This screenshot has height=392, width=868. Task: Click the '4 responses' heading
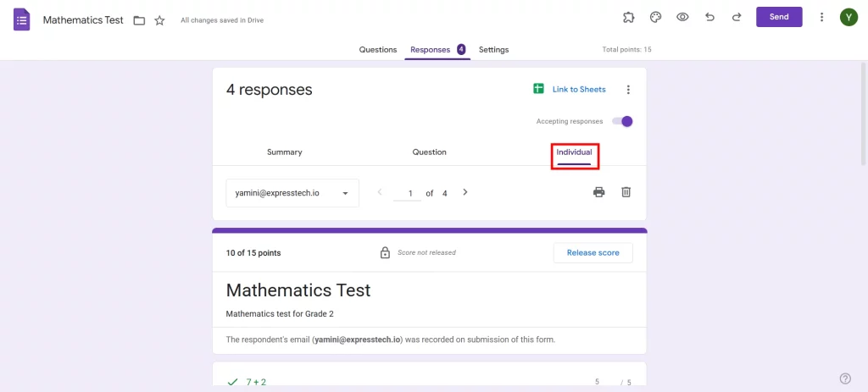[269, 90]
